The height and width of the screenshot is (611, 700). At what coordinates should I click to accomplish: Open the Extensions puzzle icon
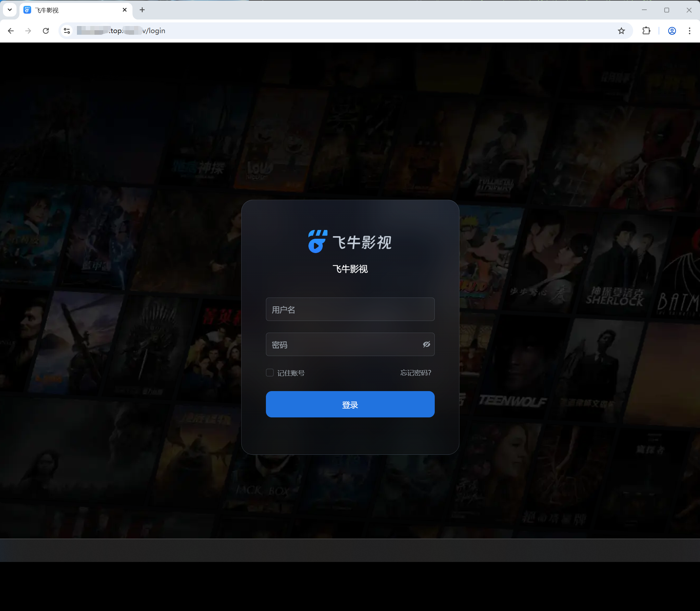coord(646,31)
